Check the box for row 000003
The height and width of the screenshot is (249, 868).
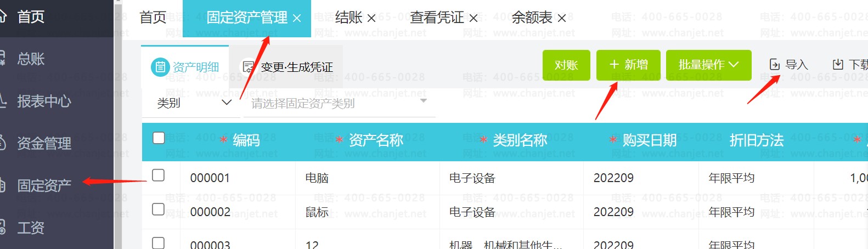point(158,242)
